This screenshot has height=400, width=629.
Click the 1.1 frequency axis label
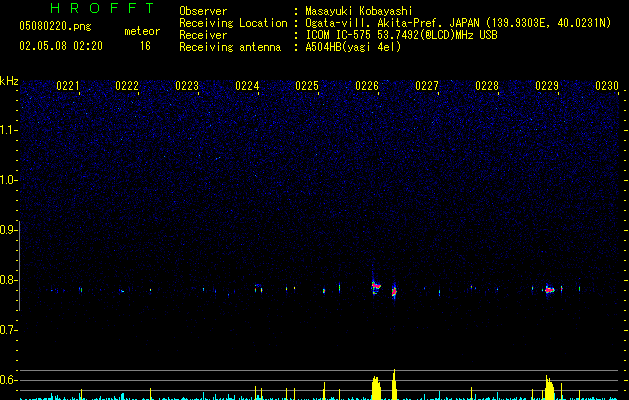9,130
